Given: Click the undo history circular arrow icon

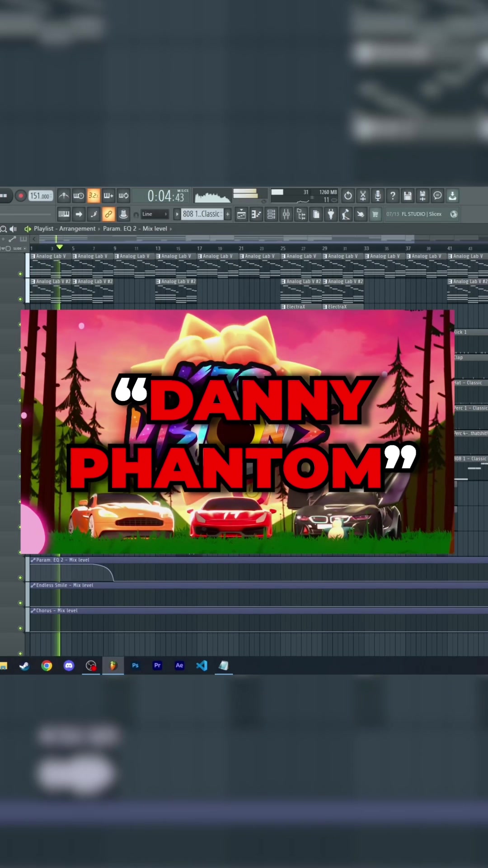Looking at the screenshot, I should (x=348, y=196).
